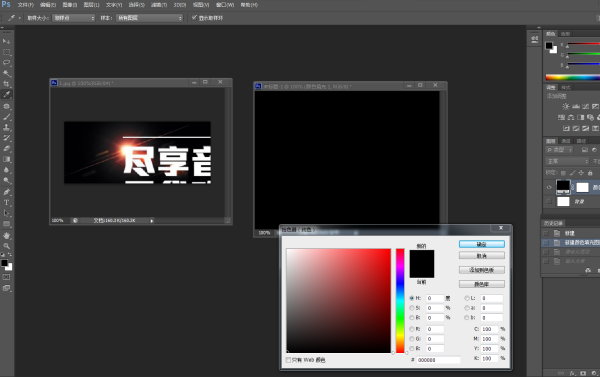This screenshot has height=377, width=600.
Task: Switch to the 历史记录 tab
Action: click(553, 223)
